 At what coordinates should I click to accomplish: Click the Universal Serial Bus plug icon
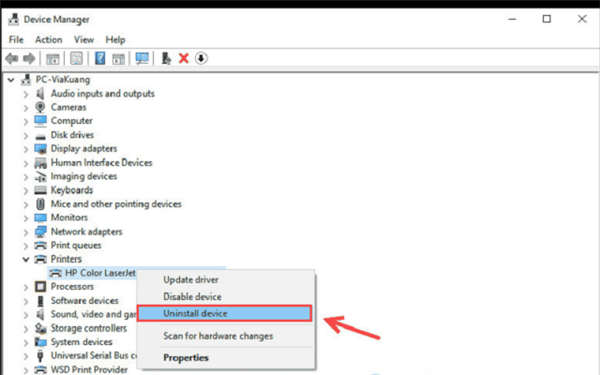coord(40,356)
